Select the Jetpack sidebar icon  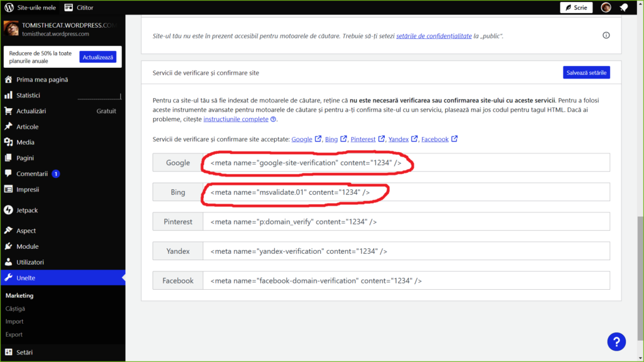point(9,210)
